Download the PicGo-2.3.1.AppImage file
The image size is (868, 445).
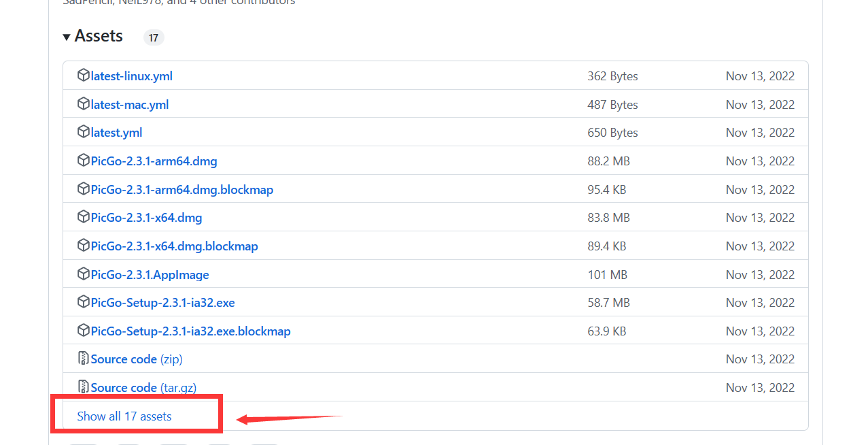click(150, 275)
